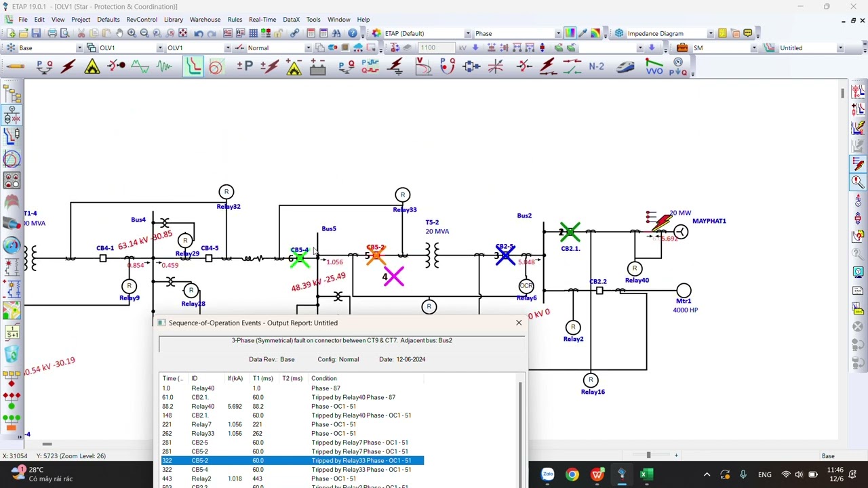Expand the Normal configuration dropdown
This screenshot has width=868, height=488.
(x=308, y=48)
